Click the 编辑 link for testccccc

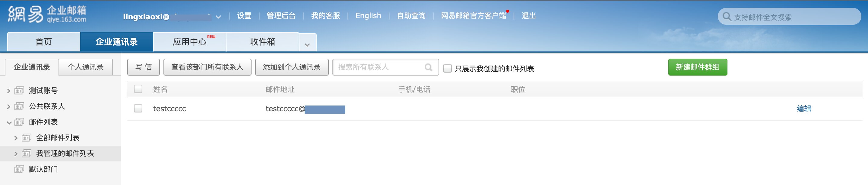coord(804,109)
